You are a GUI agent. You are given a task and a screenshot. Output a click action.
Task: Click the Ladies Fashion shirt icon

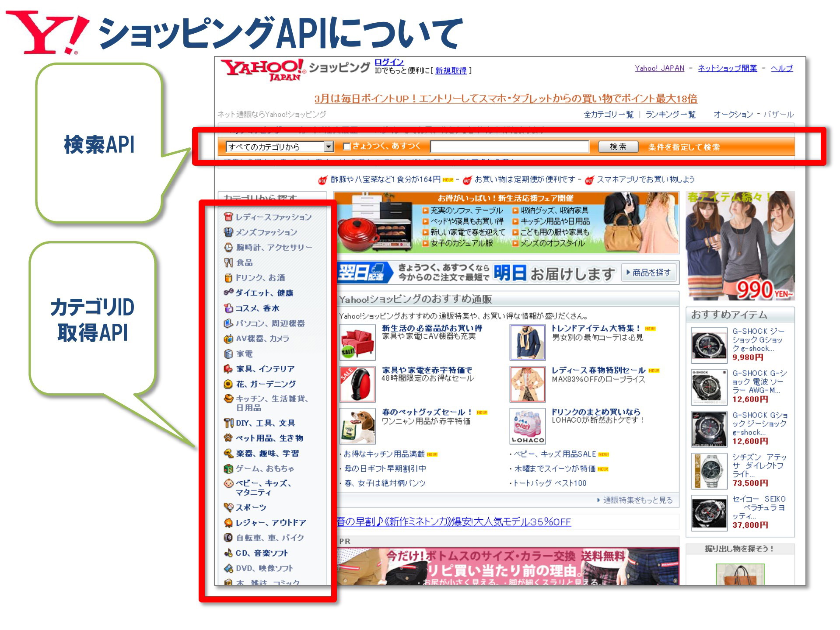pos(228,217)
